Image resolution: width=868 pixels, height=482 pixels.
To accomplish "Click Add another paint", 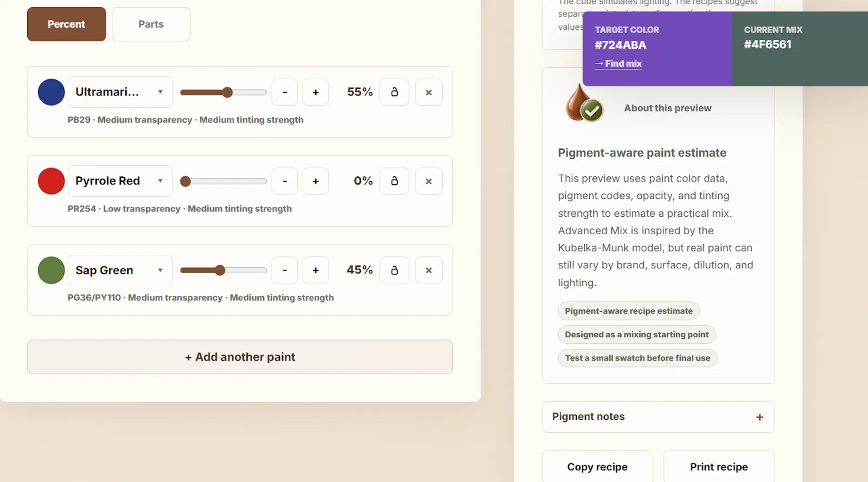I will pyautogui.click(x=240, y=357).
